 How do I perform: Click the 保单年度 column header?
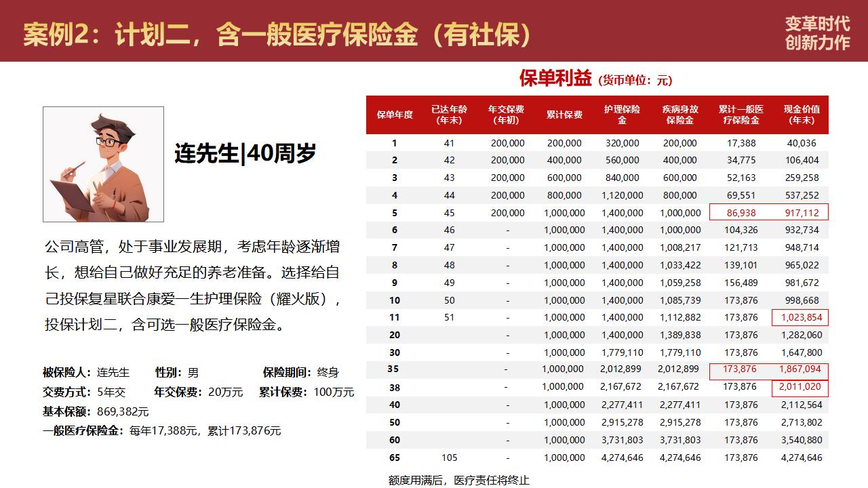coord(395,115)
